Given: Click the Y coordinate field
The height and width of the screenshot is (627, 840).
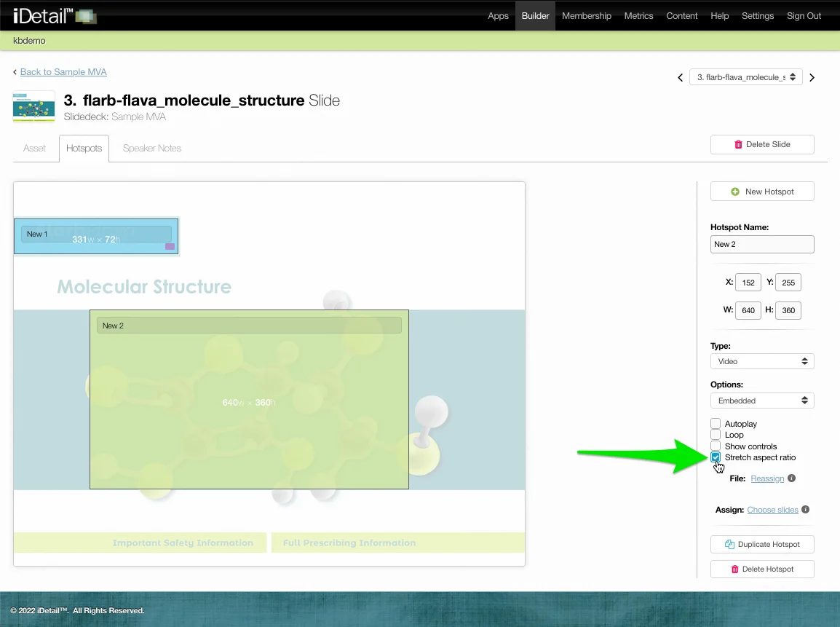Looking at the screenshot, I should (788, 283).
